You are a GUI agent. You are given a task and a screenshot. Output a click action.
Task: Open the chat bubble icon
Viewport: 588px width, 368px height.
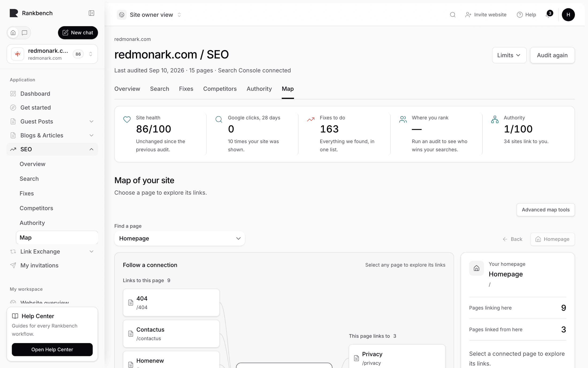(25, 33)
